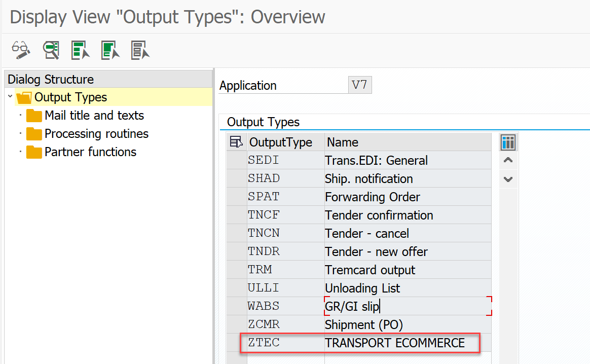Select the row marker for TNDR

point(236,252)
